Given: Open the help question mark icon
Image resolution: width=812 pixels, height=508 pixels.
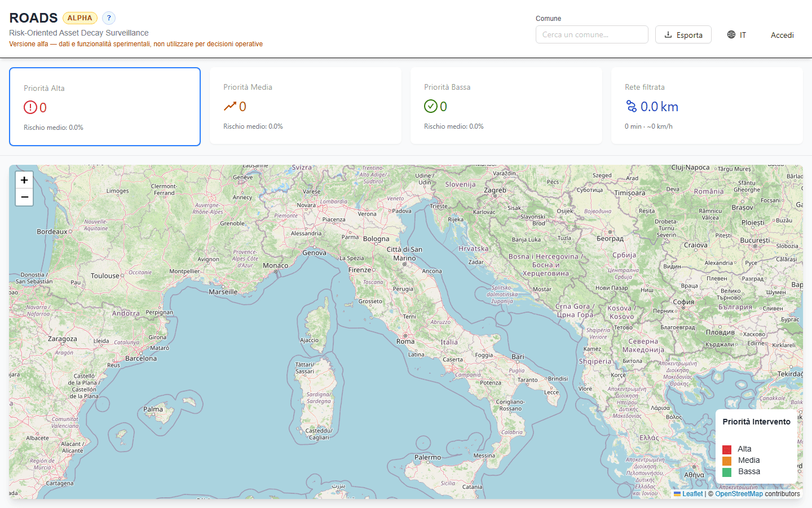Looking at the screenshot, I should tap(109, 18).
